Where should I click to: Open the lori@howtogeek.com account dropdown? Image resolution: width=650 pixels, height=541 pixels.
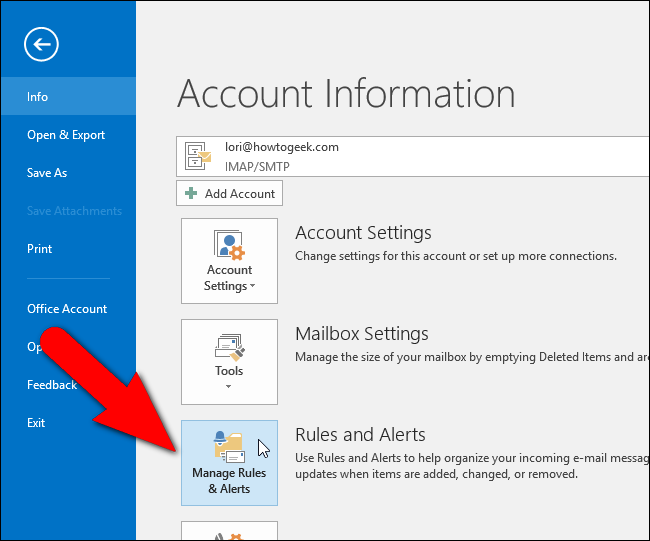pos(413,156)
